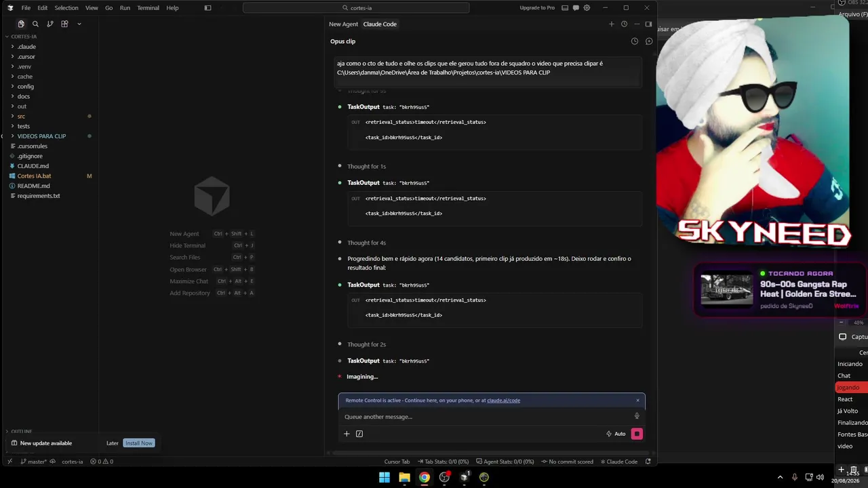The image size is (868, 488).
Task: Expand the config folder
Action: pos(26,87)
